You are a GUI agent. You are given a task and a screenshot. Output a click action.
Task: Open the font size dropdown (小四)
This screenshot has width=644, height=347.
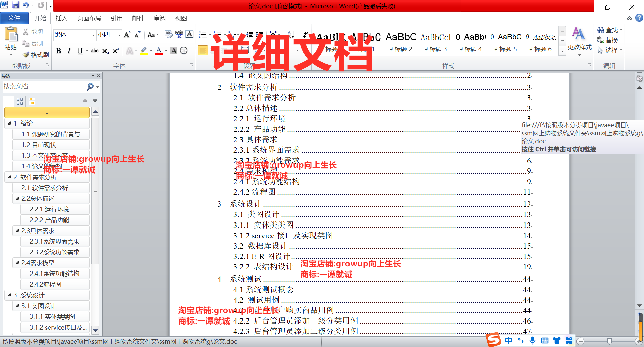point(119,35)
